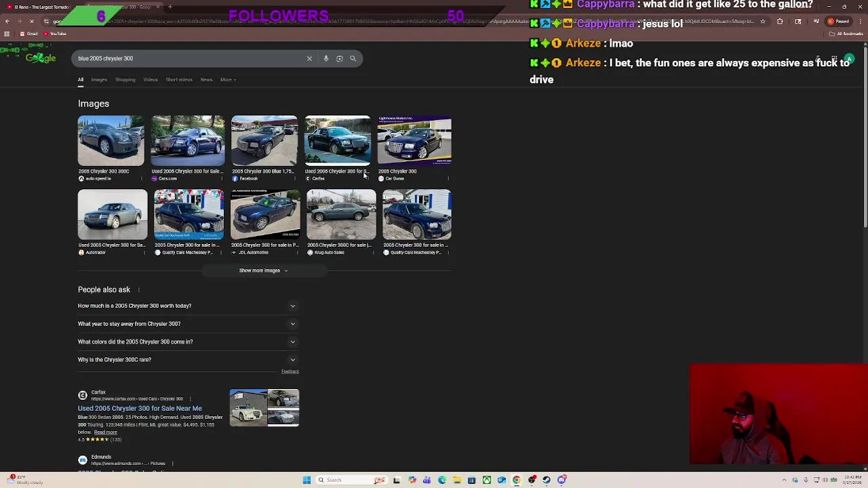The width and height of the screenshot is (868, 488).
Task: Stop loading the current page
Action: (x=31, y=21)
